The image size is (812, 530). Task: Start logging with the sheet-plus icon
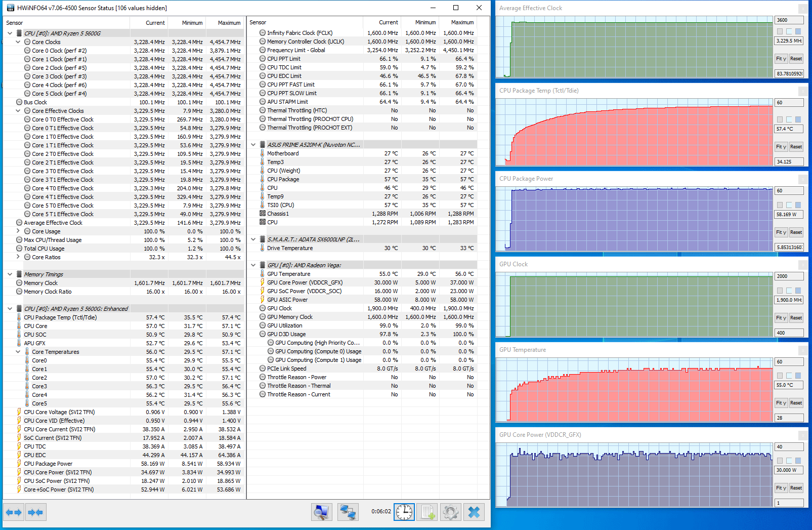point(428,512)
